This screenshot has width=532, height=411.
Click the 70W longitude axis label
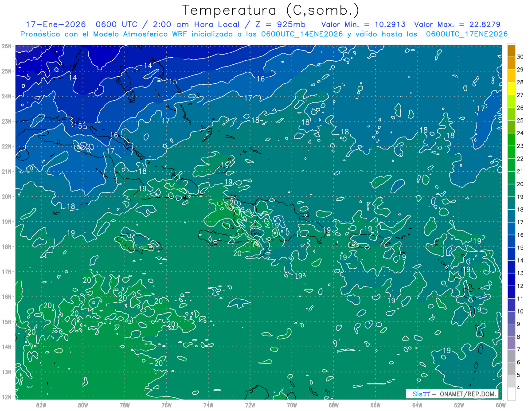pyautogui.click(x=292, y=405)
